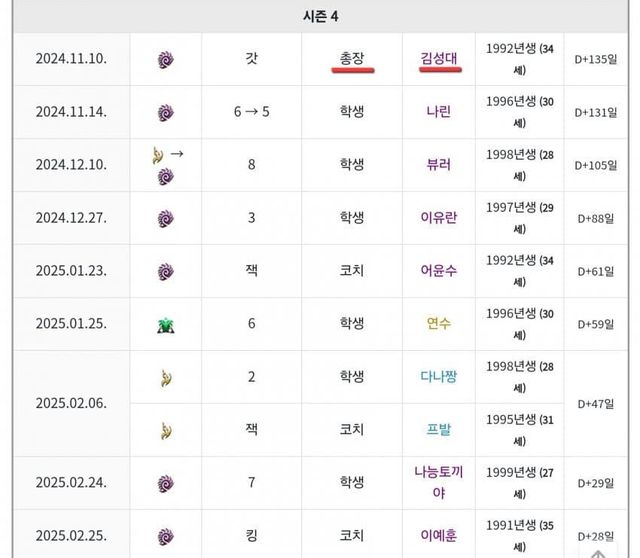Open the 이유란 player page
The height and width of the screenshot is (558, 640).
[x=438, y=218]
